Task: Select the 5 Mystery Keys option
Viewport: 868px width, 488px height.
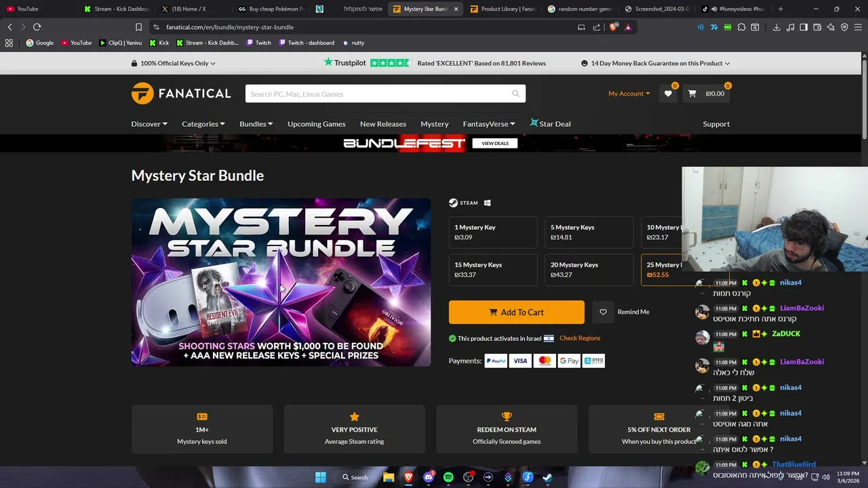Action: 589,232
